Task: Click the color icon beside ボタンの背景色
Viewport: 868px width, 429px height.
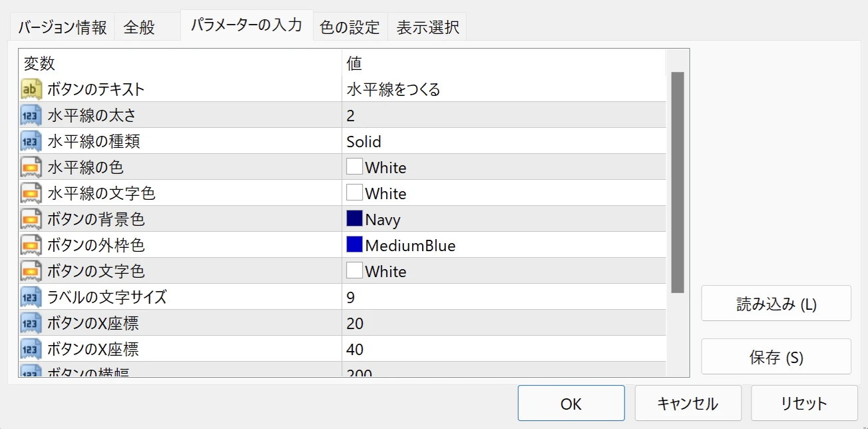Action: (31, 219)
